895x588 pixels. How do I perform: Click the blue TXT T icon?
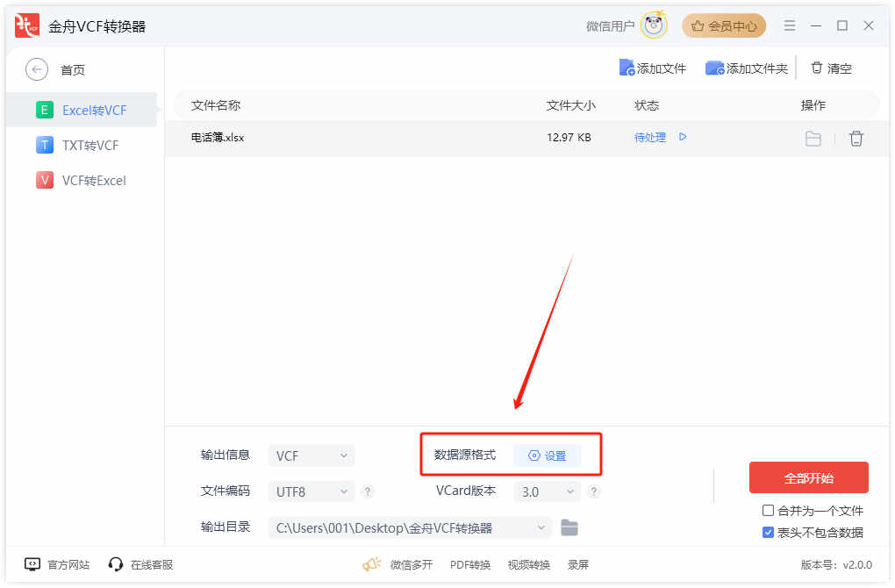pyautogui.click(x=45, y=145)
